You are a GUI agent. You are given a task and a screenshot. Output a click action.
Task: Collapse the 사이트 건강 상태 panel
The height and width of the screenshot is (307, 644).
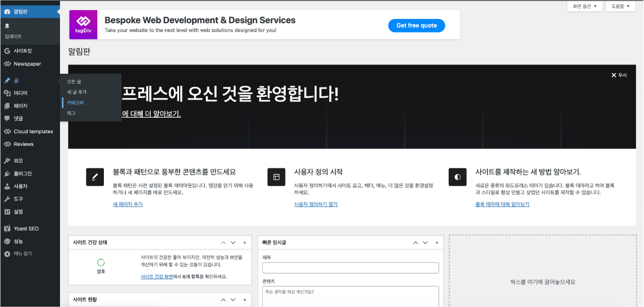coord(245,243)
